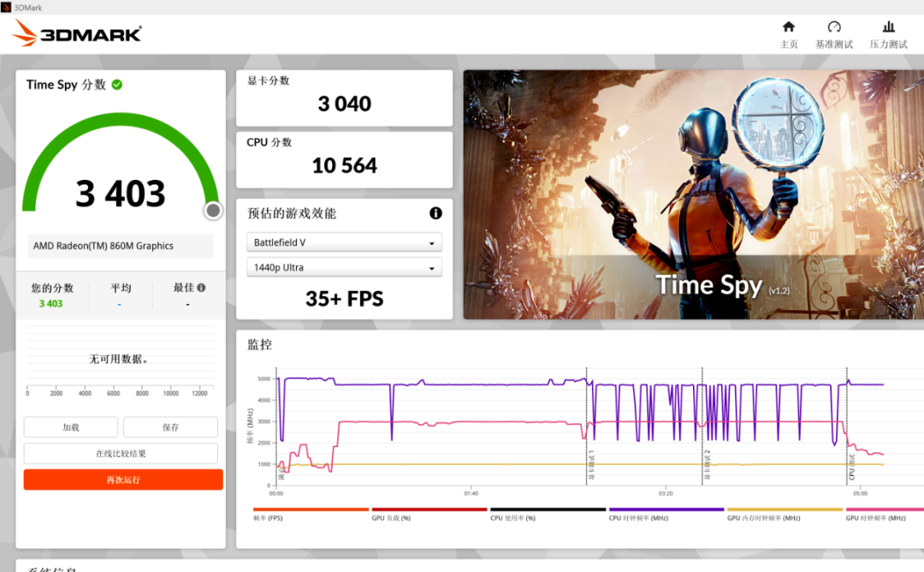This screenshot has width=924, height=572.
Task: Click the 显卡分数 label
Action: [x=268, y=80]
